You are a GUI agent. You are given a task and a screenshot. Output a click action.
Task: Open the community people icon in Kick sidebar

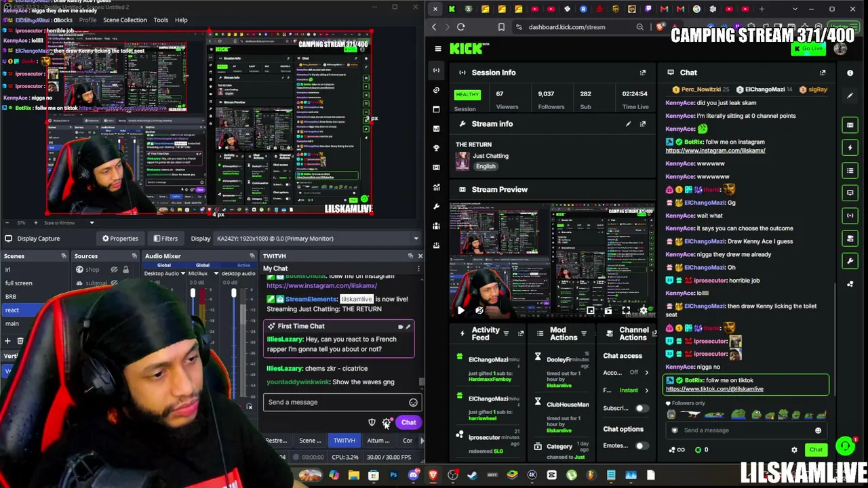click(x=436, y=226)
